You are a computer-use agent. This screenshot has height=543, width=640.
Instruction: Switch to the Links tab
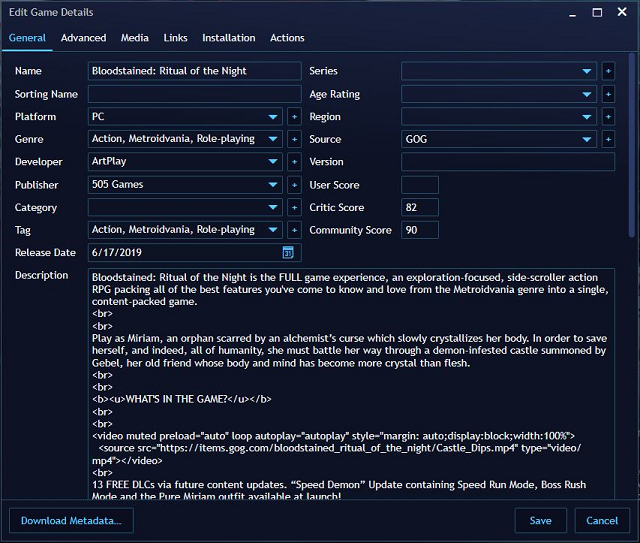coord(176,38)
